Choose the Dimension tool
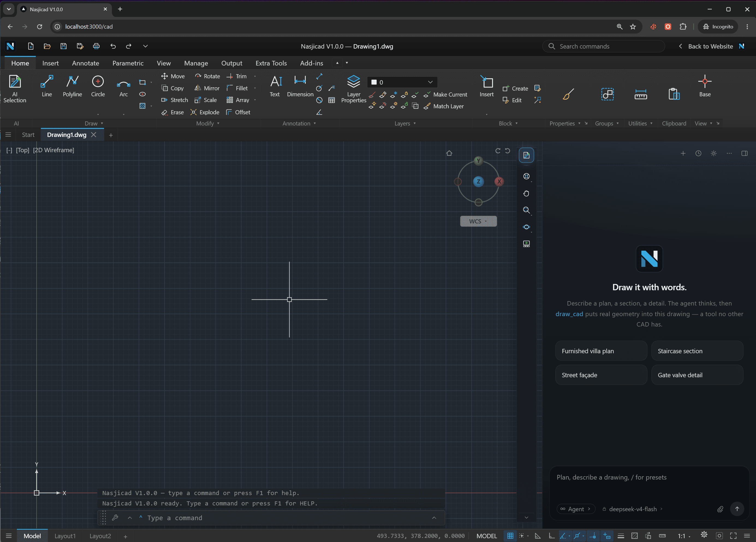Viewport: 756px width, 542px height. coord(300,86)
